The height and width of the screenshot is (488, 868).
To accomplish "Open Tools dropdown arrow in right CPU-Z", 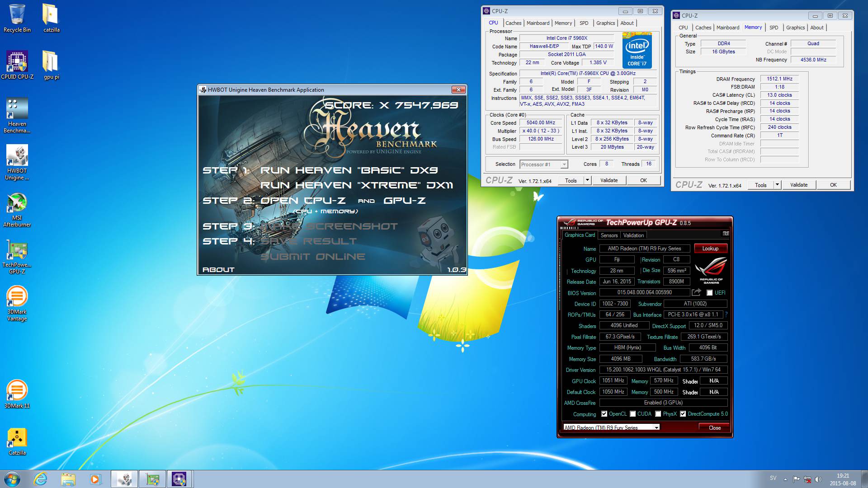I will 777,185.
